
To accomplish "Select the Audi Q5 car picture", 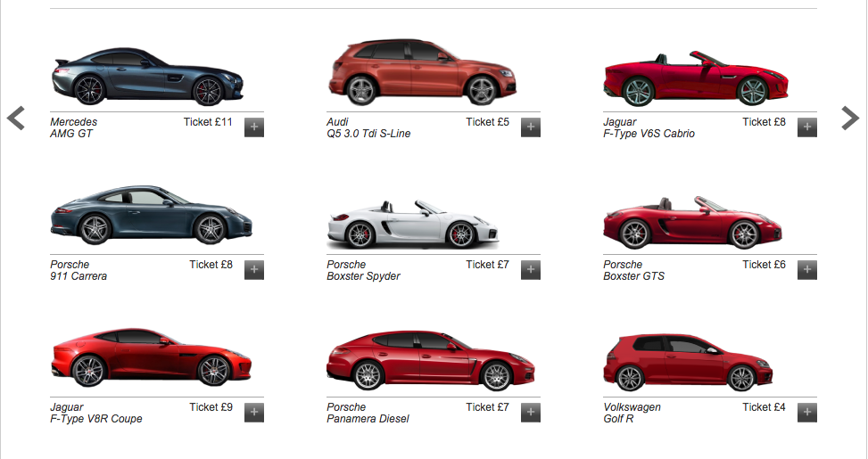I will pos(422,72).
